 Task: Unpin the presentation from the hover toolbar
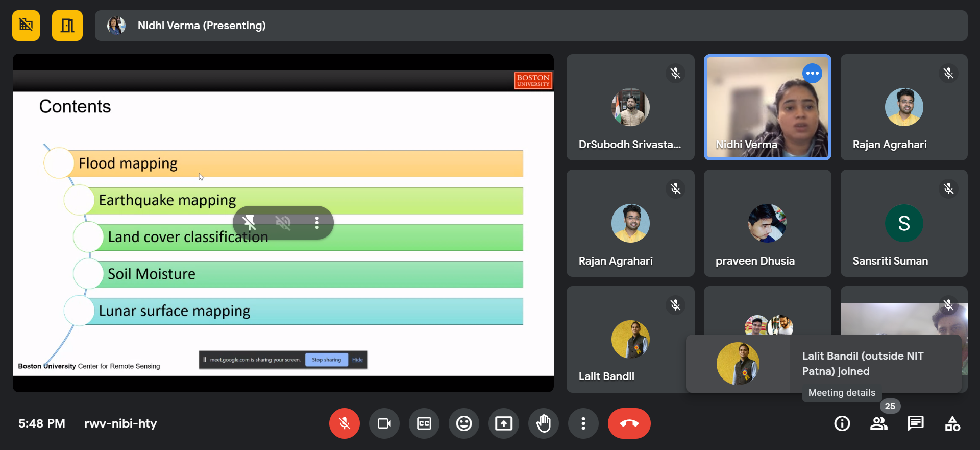pos(249,222)
